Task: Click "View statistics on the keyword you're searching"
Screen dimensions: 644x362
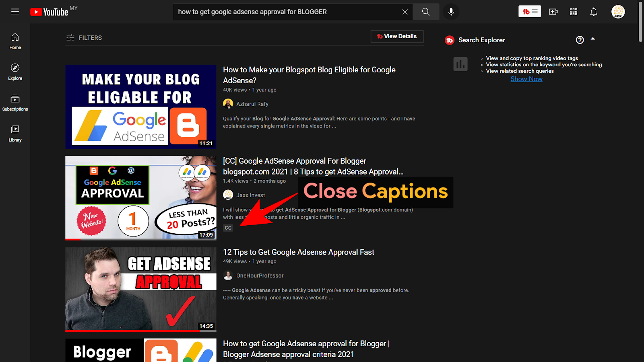Action: click(544, 65)
